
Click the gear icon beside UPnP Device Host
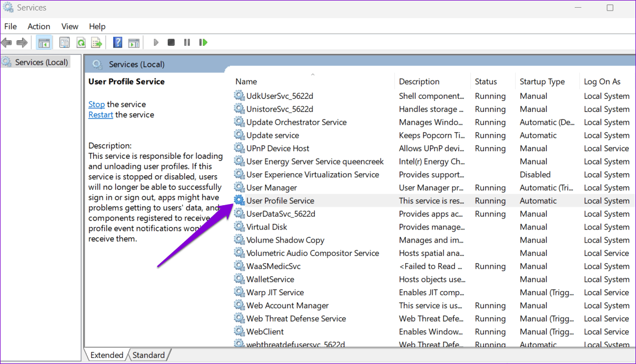coord(239,148)
